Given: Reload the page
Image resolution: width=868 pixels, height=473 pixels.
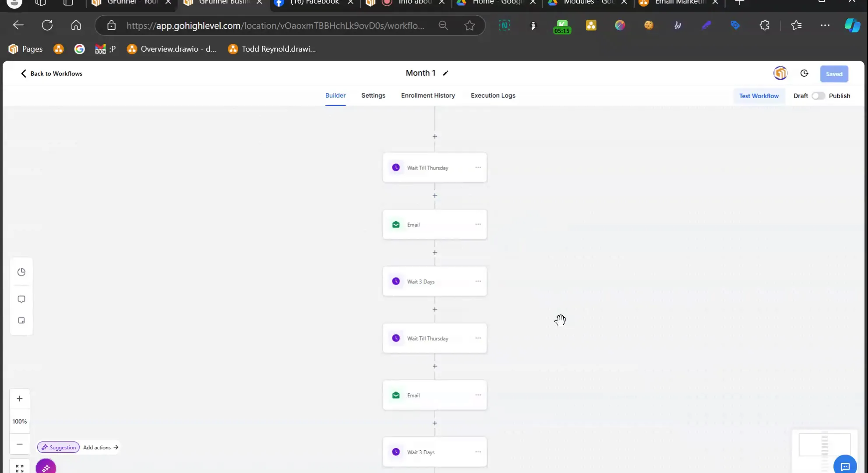Looking at the screenshot, I should (47, 25).
